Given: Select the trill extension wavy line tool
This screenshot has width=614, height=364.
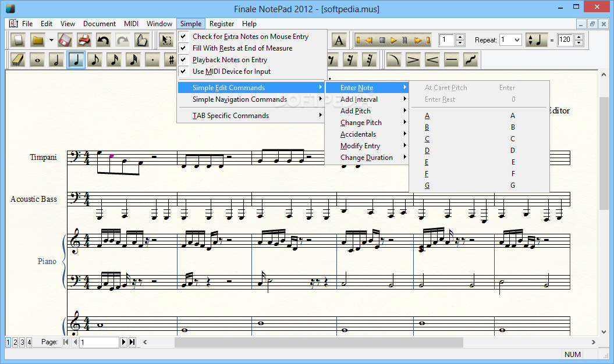Looking at the screenshot, I should click(471, 60).
